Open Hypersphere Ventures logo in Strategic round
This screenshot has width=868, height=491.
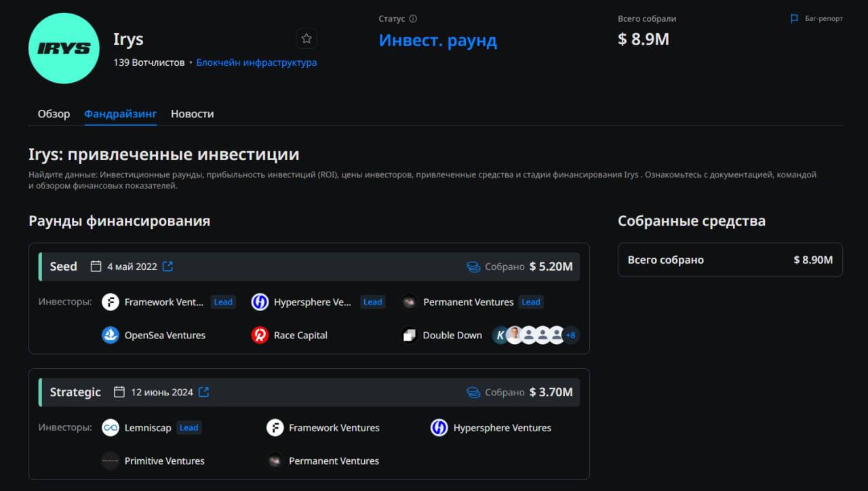pos(439,428)
